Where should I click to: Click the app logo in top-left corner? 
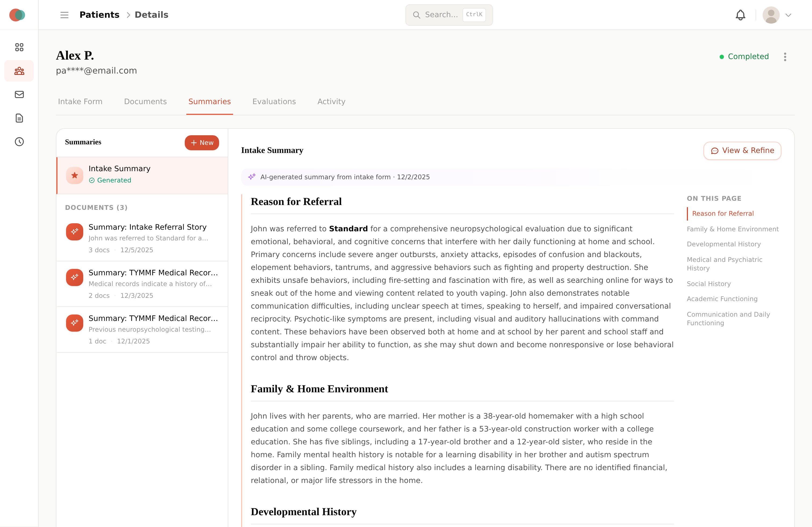pos(17,15)
